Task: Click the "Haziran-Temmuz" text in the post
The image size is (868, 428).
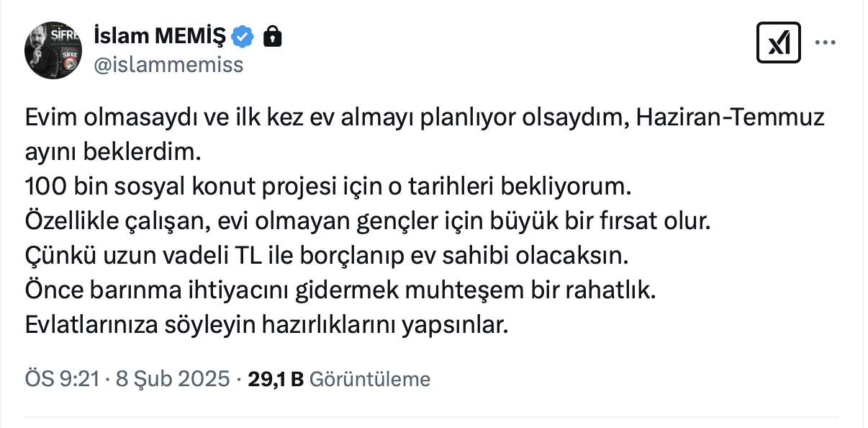Action: pyautogui.click(x=730, y=118)
